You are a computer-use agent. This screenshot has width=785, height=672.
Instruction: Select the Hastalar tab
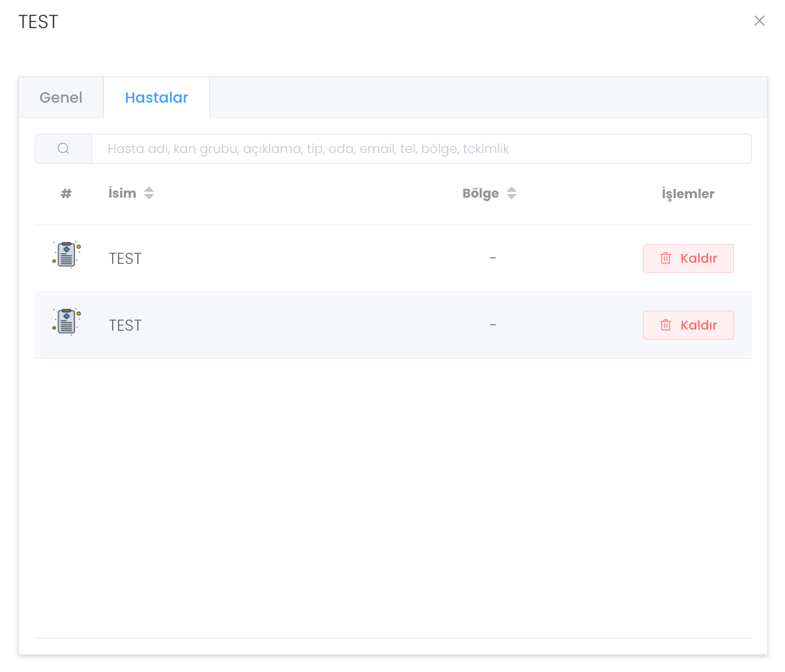coord(157,97)
